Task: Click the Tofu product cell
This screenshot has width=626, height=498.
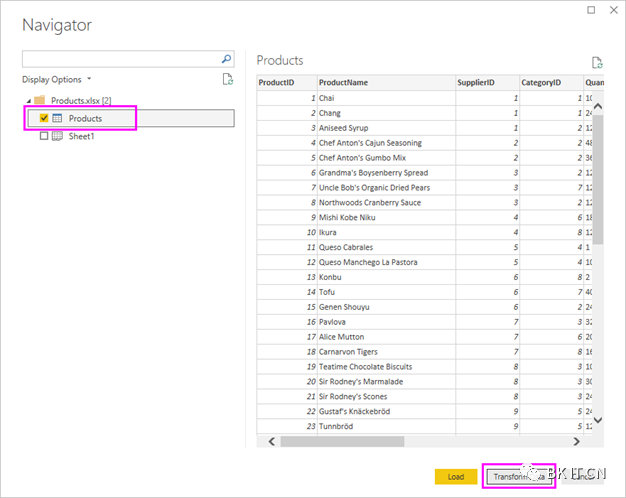Action: 386,292
